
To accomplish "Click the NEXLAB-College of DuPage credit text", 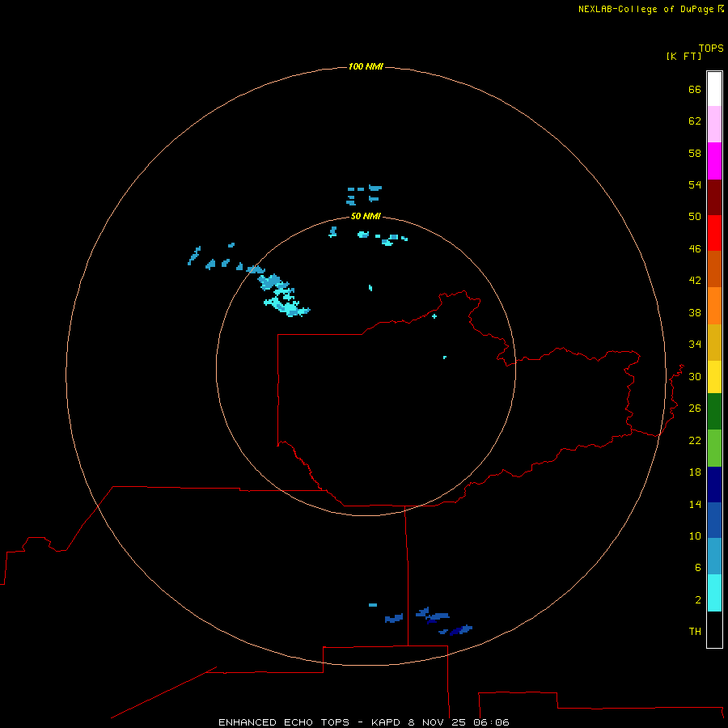I will (650, 9).
